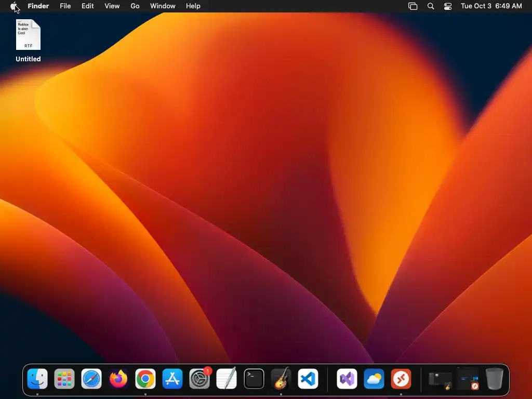Open the Apple menu
The image size is (532, 399).
coord(14,6)
